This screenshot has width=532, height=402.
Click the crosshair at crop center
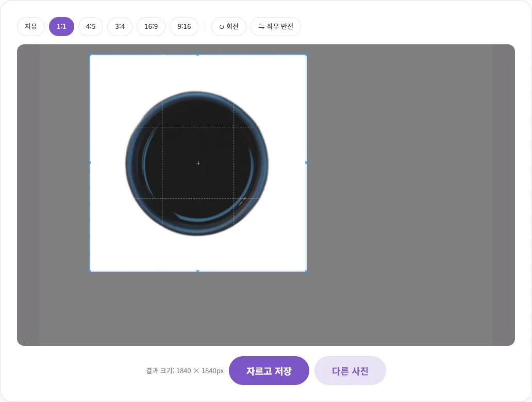click(198, 163)
